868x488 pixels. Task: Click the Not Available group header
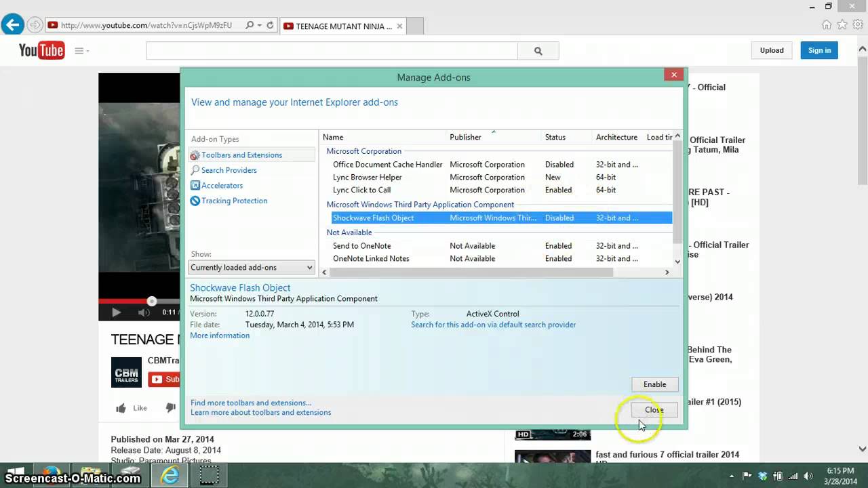coord(349,232)
